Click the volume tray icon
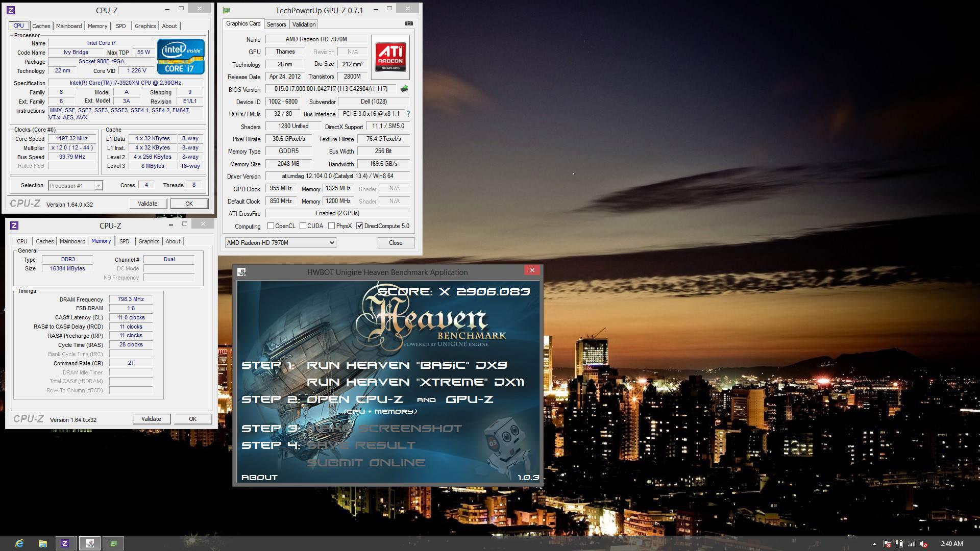Viewport: 980px width, 551px height. click(924, 544)
